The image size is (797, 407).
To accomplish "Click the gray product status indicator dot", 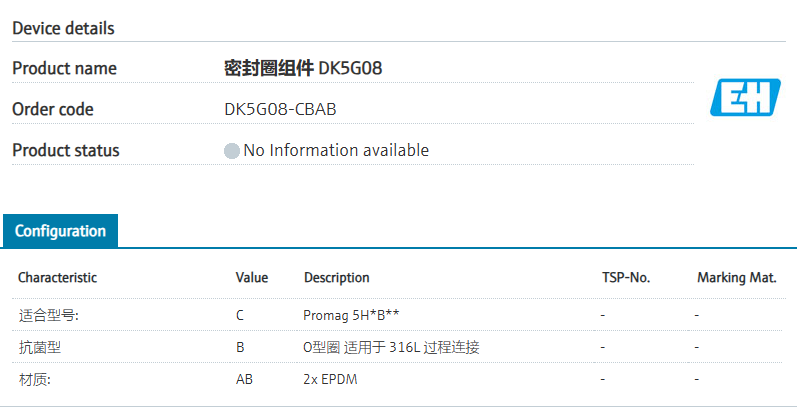I will 232,151.
